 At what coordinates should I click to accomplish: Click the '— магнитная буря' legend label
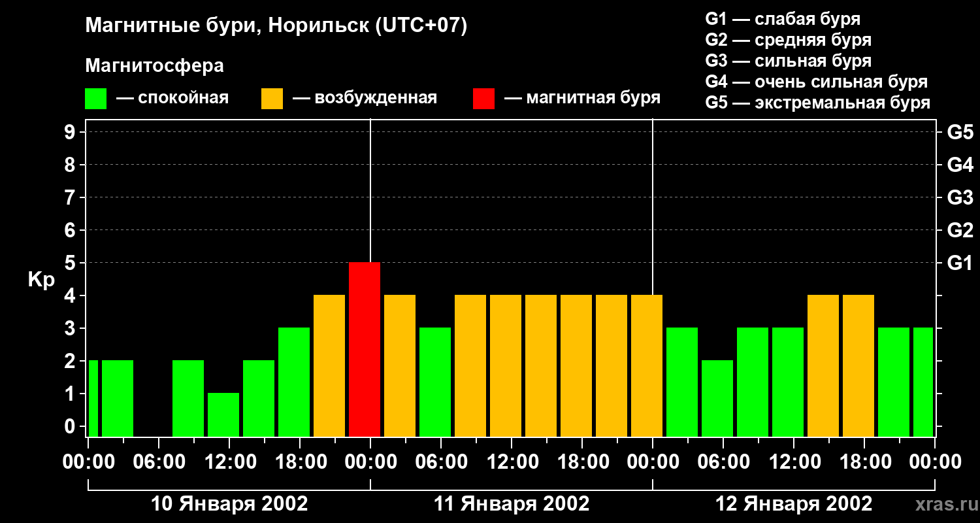tap(582, 98)
